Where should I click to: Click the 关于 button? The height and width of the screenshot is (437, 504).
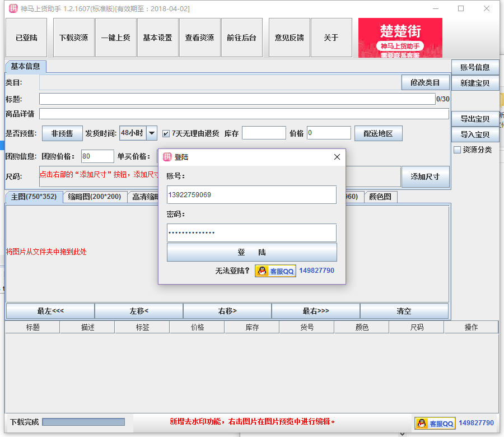[332, 38]
